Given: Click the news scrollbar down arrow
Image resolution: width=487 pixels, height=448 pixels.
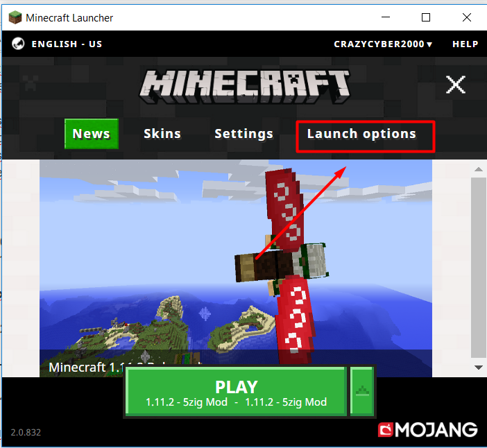Looking at the screenshot, I should pos(478,368).
